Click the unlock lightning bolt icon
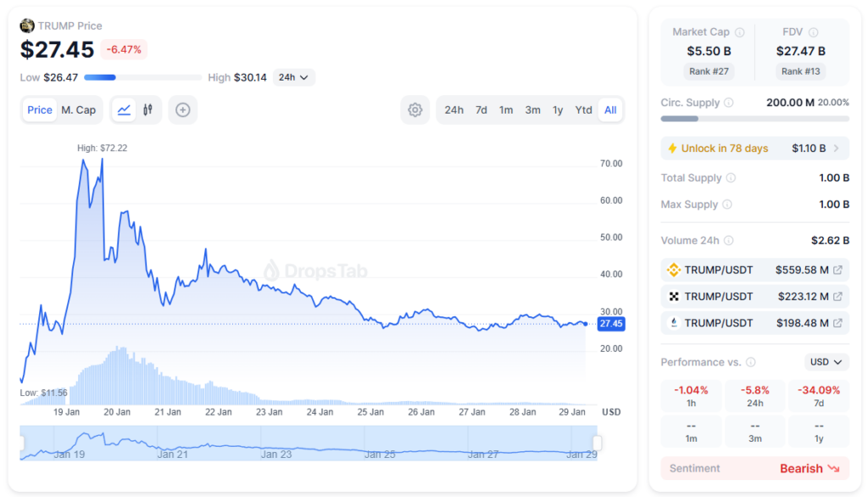The height and width of the screenshot is (497, 868). click(672, 148)
